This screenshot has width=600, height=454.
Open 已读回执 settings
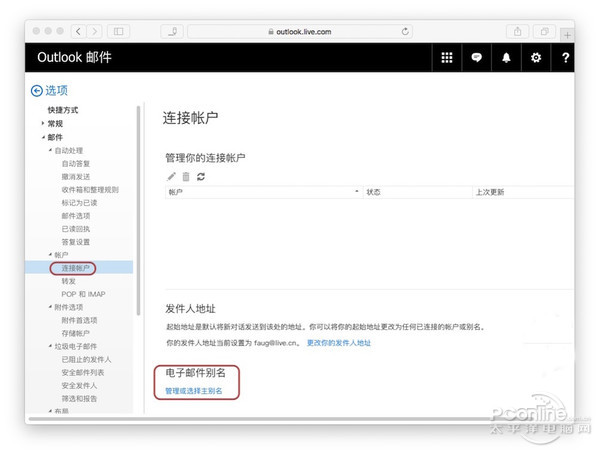point(76,229)
